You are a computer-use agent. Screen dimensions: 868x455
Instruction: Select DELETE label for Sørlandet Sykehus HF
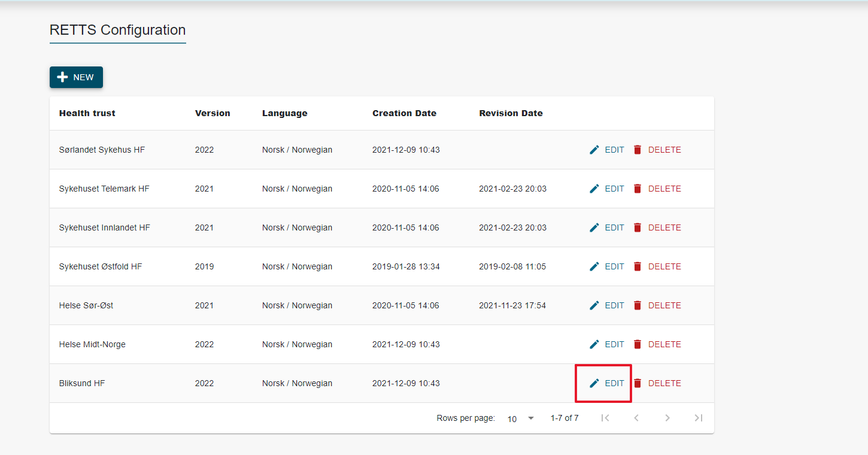pyautogui.click(x=664, y=150)
